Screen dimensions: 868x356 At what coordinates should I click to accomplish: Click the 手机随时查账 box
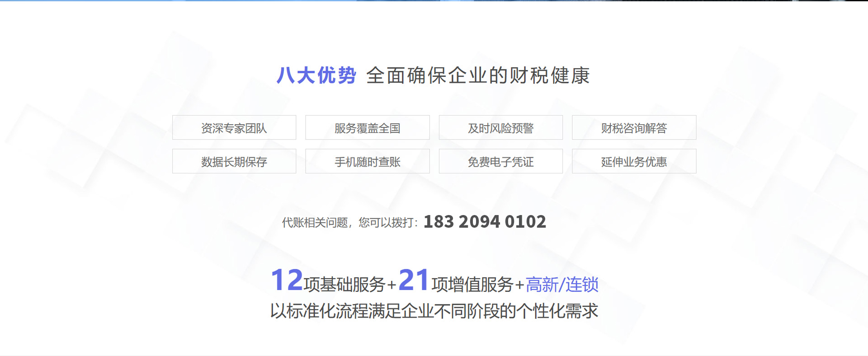(367, 161)
